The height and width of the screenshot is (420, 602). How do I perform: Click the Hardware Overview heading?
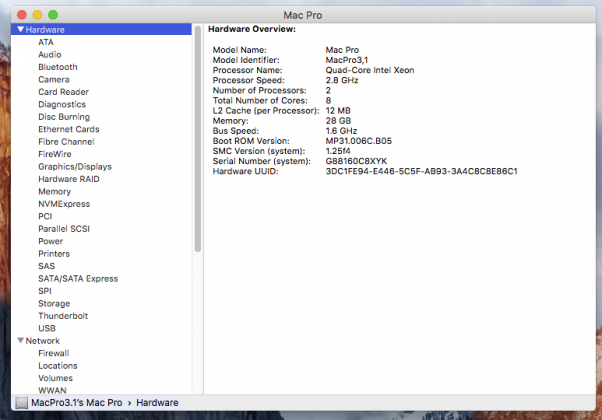[252, 29]
